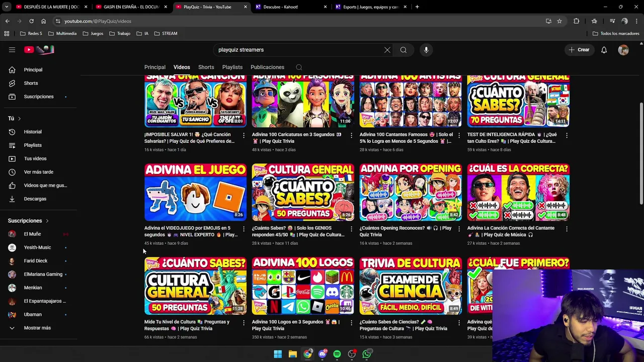Open browser extensions puzzle icon

click(x=576, y=21)
